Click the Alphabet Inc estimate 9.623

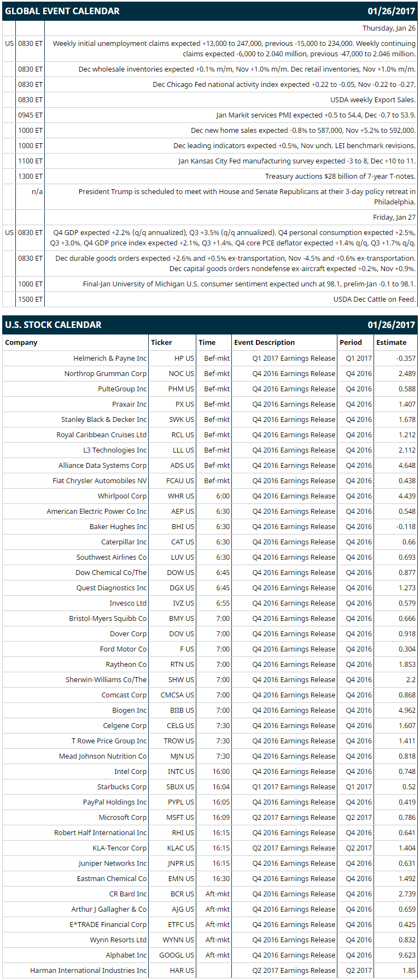(x=407, y=955)
